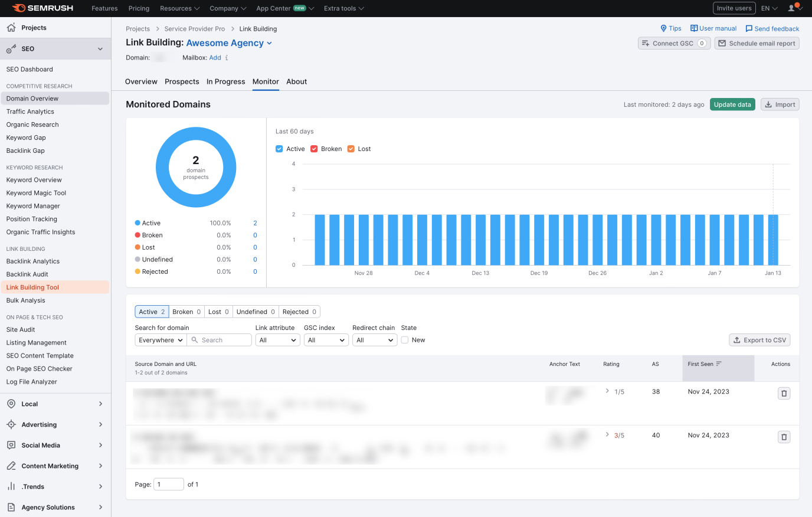
Task: Select the Undefined 0 filter tab
Action: [x=256, y=312]
